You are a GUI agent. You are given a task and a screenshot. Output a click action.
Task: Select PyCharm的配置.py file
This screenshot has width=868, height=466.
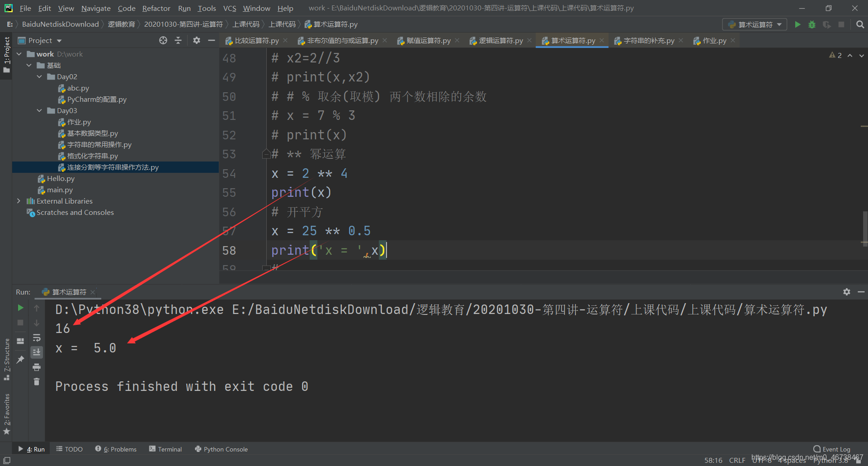(92, 99)
